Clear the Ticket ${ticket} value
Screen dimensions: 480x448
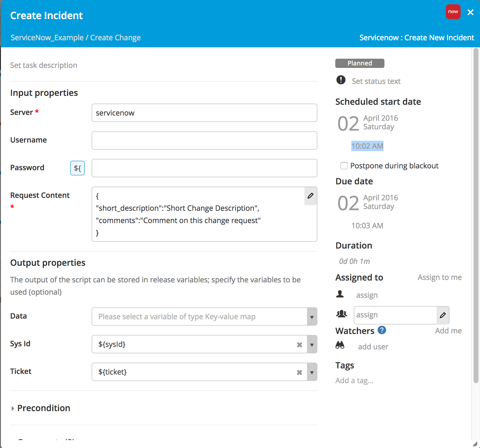pyautogui.click(x=299, y=372)
